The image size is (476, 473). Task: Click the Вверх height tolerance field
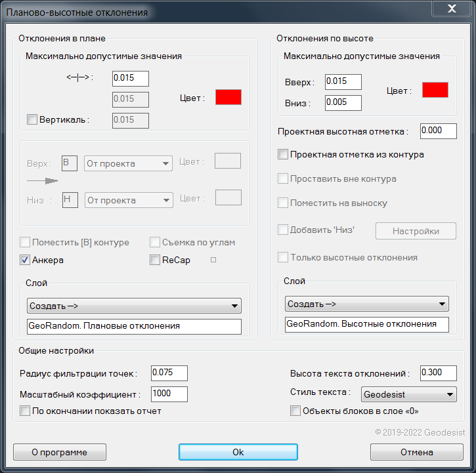coord(343,81)
